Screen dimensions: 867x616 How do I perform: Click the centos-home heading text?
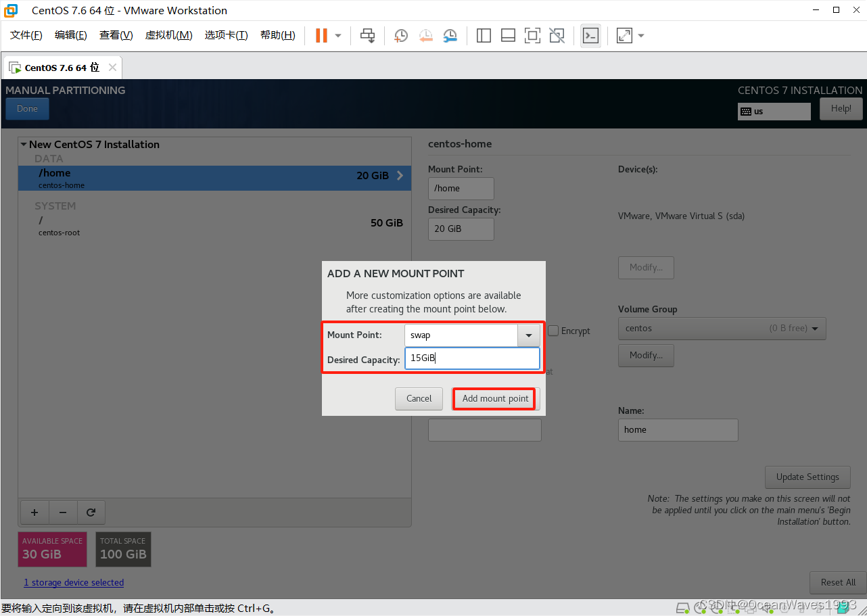[x=460, y=144]
